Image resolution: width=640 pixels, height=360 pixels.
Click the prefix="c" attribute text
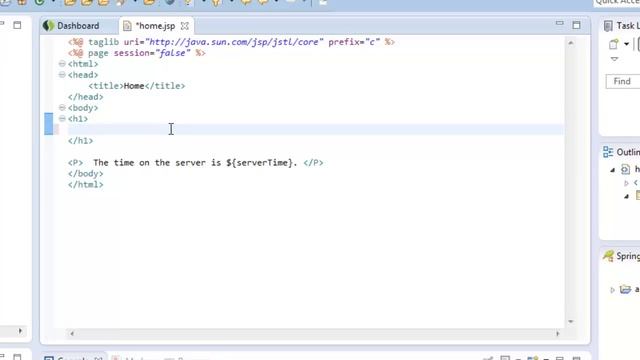point(354,42)
